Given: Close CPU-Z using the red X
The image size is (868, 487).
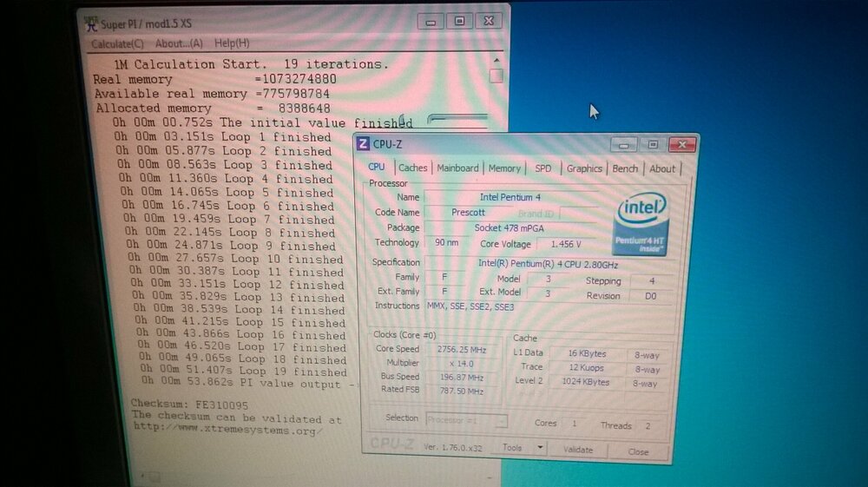Looking at the screenshot, I should 681,145.
